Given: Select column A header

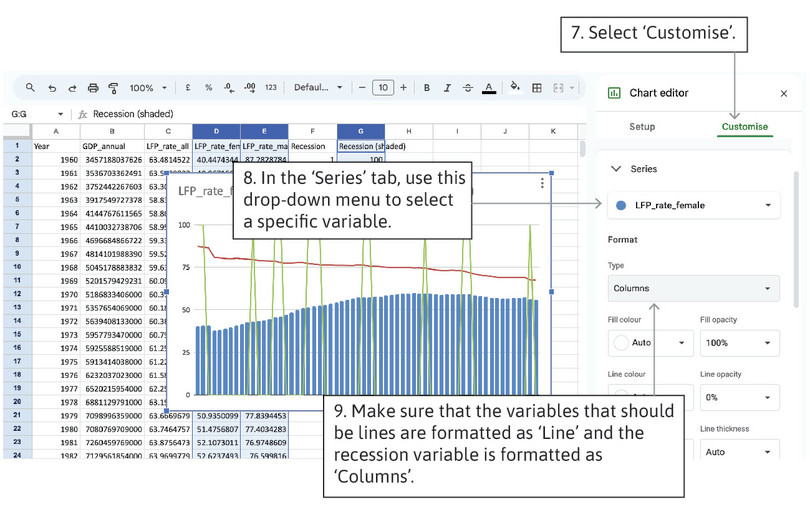Looking at the screenshot, I should [56, 131].
